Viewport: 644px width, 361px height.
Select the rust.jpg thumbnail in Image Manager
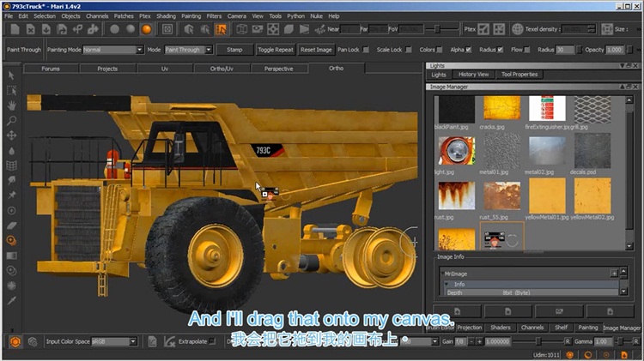coord(456,196)
